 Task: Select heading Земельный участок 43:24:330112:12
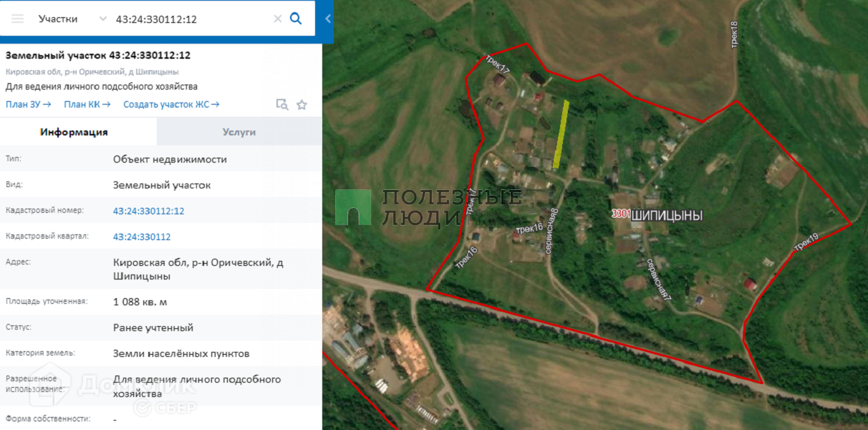(x=98, y=55)
